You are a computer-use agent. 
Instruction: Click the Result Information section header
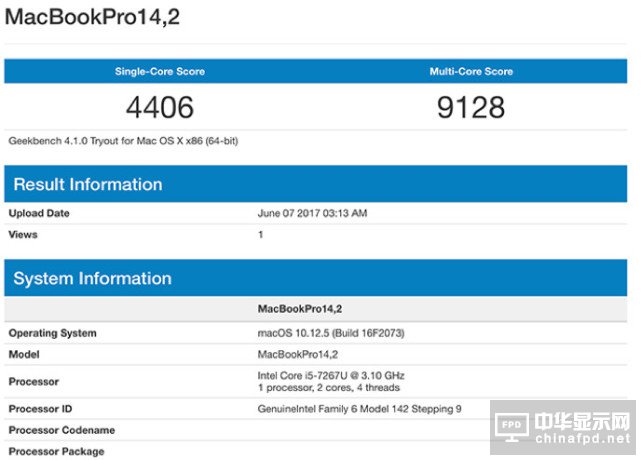click(x=88, y=184)
